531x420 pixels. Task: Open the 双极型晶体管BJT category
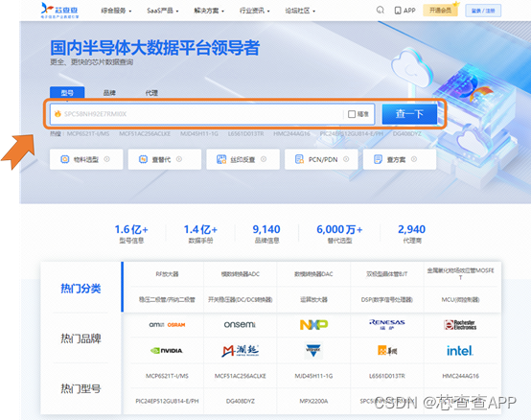387,274
